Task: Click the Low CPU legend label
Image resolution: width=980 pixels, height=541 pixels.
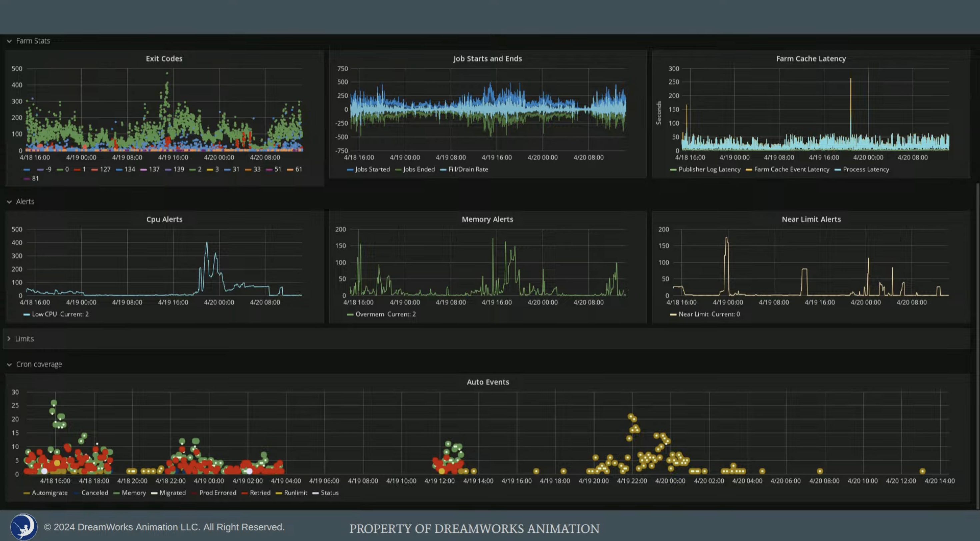Action: point(44,314)
